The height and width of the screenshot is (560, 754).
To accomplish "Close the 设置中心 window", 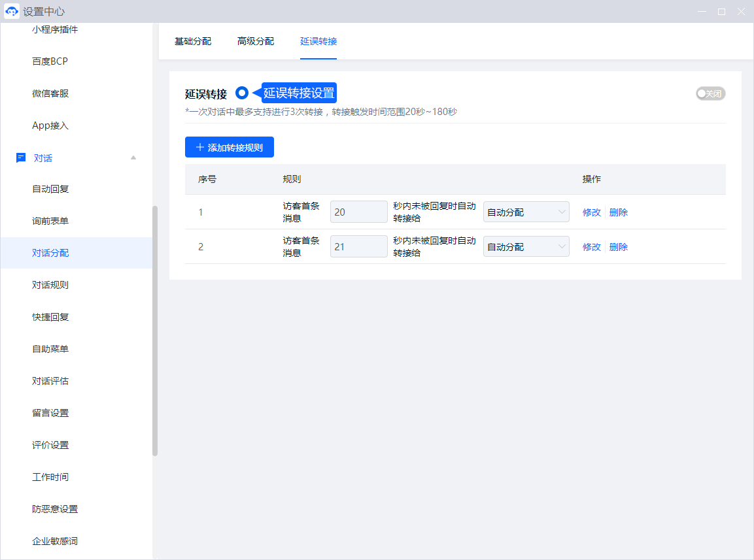I will pos(741,12).
